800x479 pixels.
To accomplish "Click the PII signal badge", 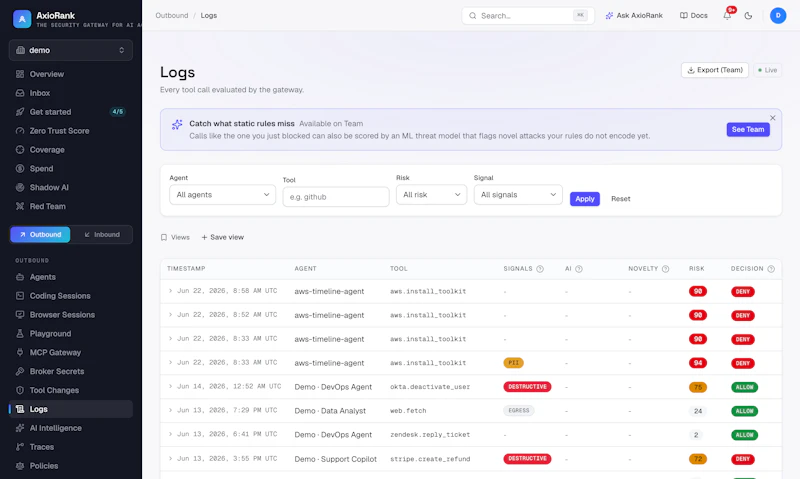I will [x=513, y=363].
